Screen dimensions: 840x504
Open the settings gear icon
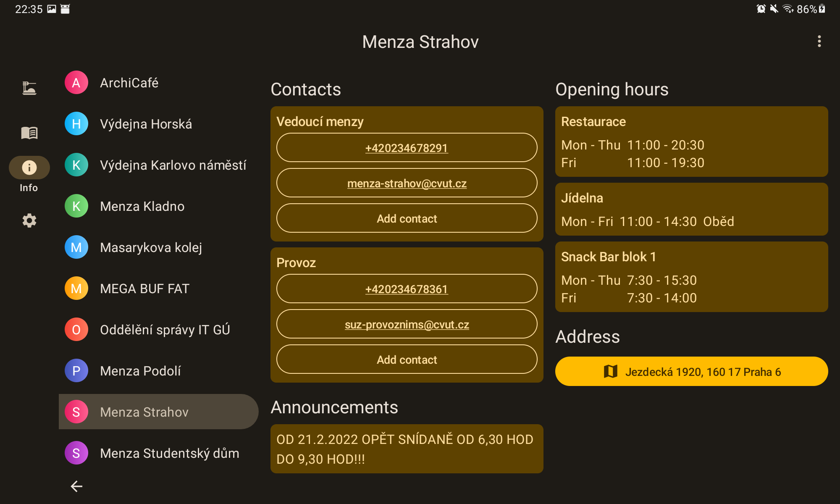tap(29, 220)
